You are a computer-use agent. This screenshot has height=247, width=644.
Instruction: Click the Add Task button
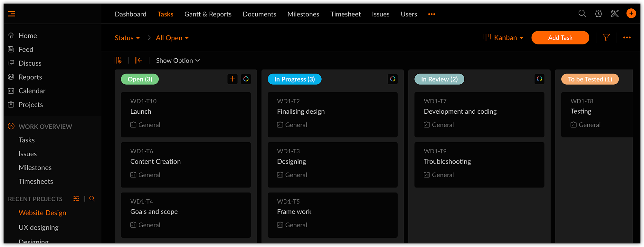[560, 38]
